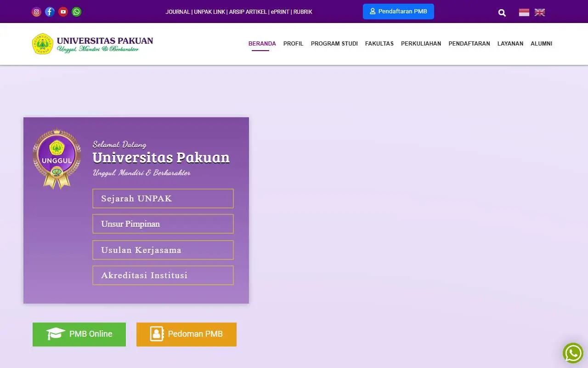The width and height of the screenshot is (588, 368).
Task: Open the PROFIL menu
Action: pyautogui.click(x=294, y=44)
